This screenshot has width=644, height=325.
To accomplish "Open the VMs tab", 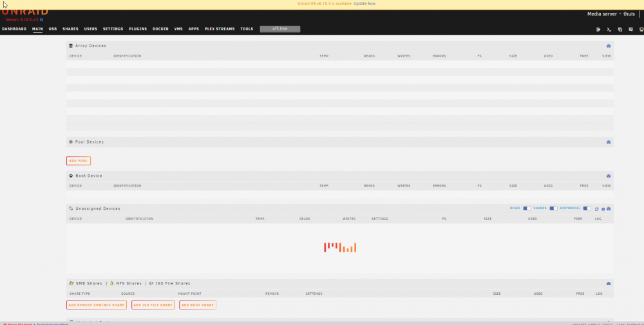I will pyautogui.click(x=178, y=29).
